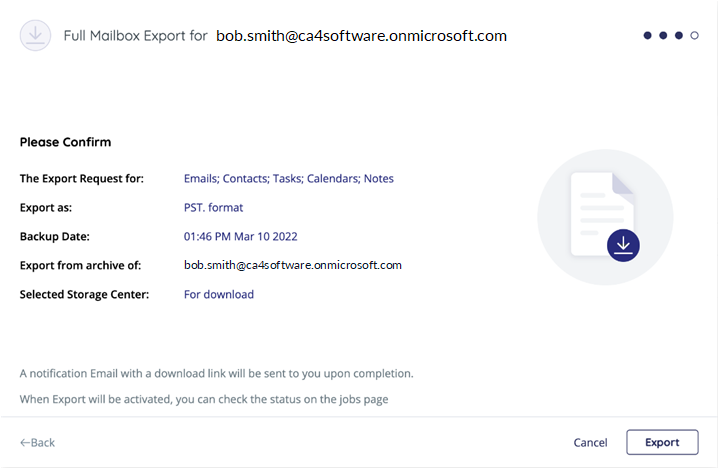719x469 pixels.
Task: Click the Export button
Action: click(662, 442)
